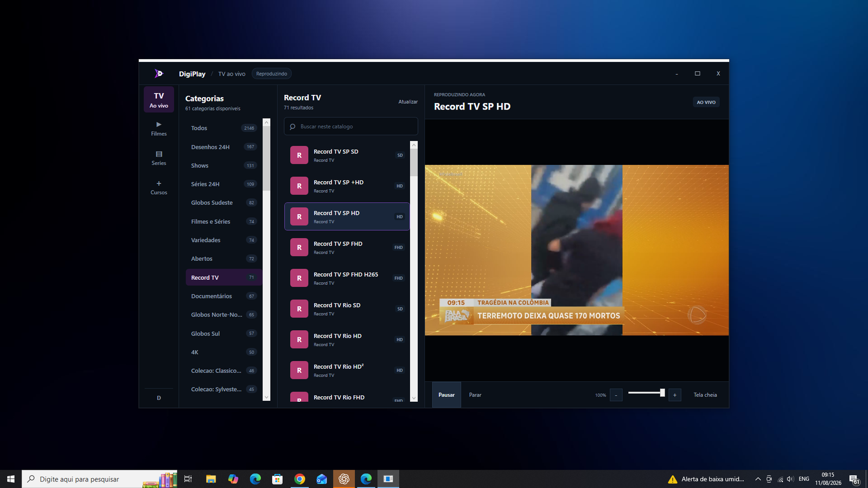Select the Globos Sul category
This screenshot has height=488, width=868.
click(x=224, y=333)
